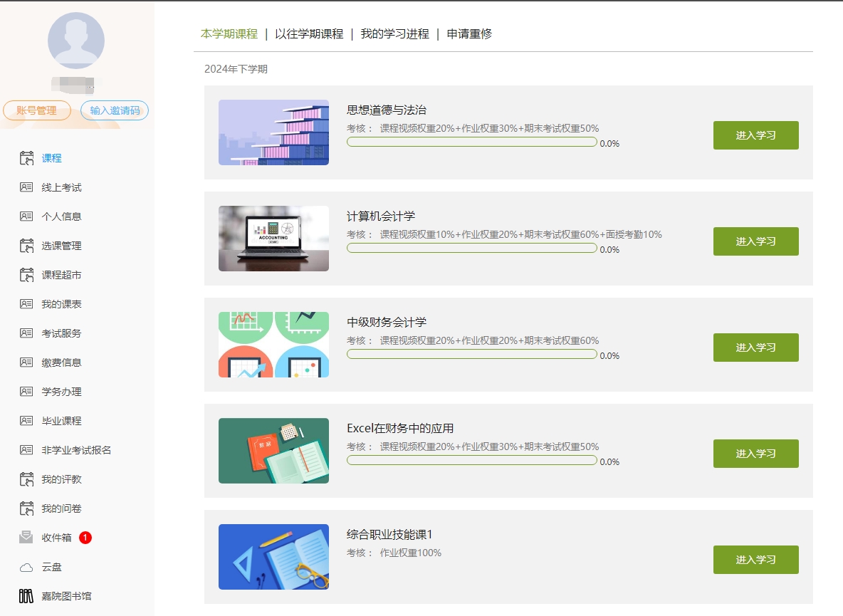This screenshot has width=843, height=616.
Task: Click the red inbox notification badge
Action: point(85,538)
